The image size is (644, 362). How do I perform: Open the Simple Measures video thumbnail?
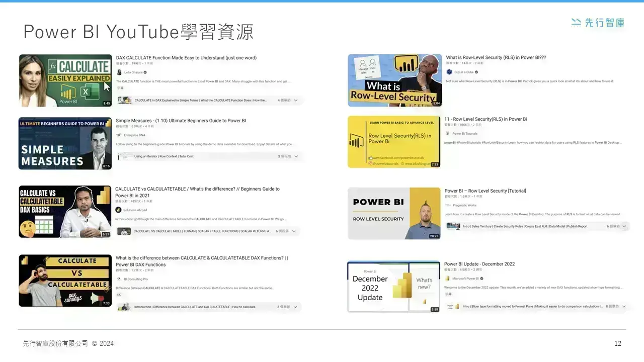click(65, 143)
